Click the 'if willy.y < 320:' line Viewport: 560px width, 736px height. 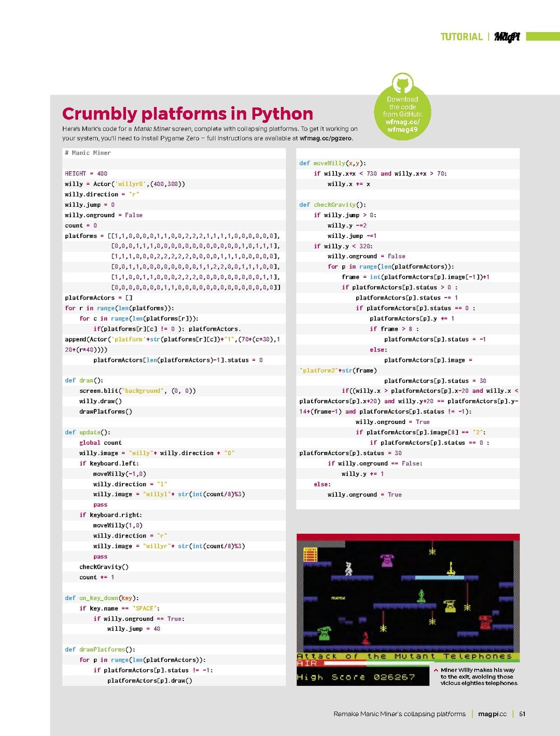point(343,246)
